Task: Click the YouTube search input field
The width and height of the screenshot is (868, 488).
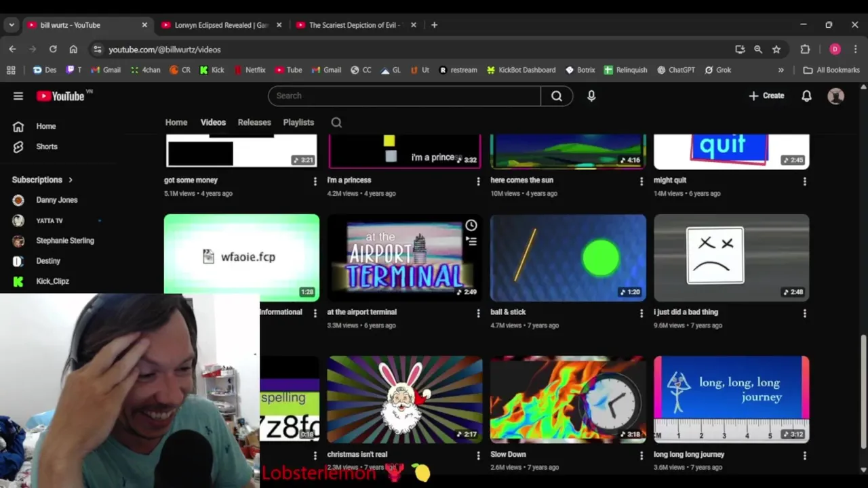Action: click(x=404, y=96)
